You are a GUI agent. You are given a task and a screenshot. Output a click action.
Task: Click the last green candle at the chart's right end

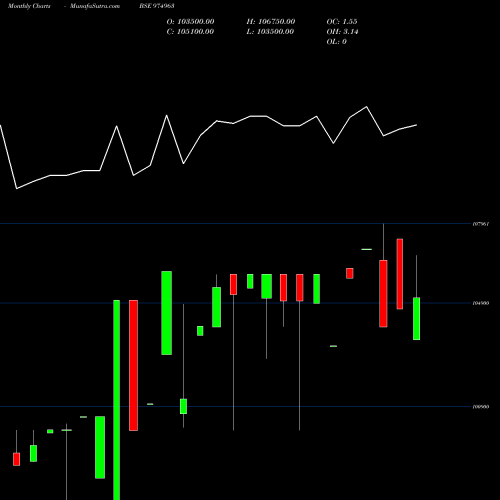tap(416, 318)
